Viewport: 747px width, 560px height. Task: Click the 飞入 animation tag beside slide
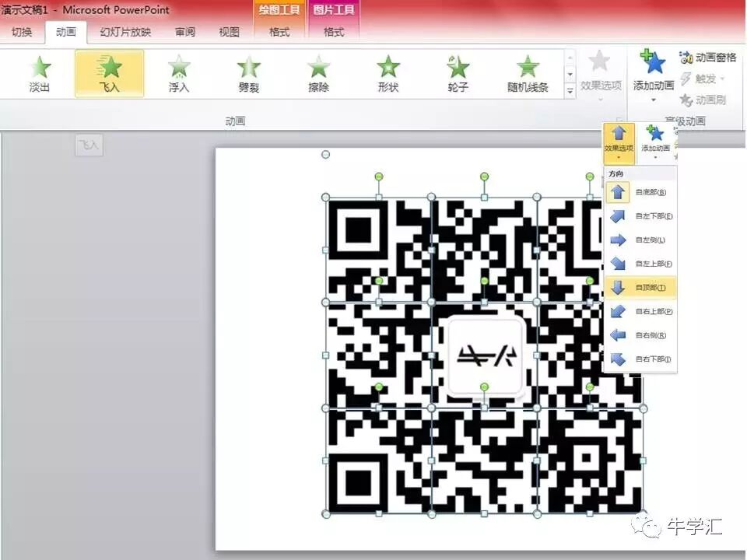tap(89, 145)
